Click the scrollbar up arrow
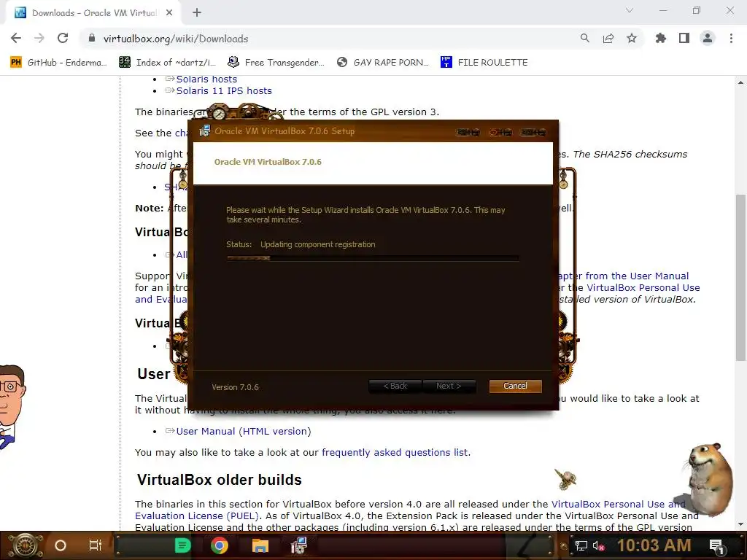 tap(740, 82)
